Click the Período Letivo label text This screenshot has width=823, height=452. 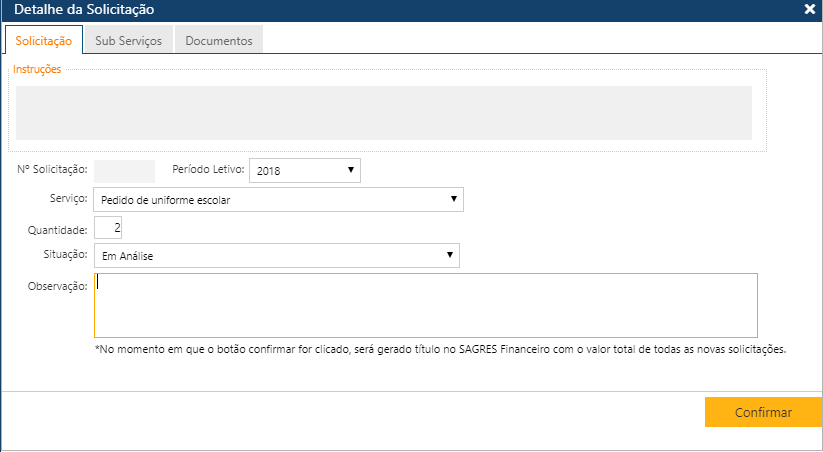point(208,170)
